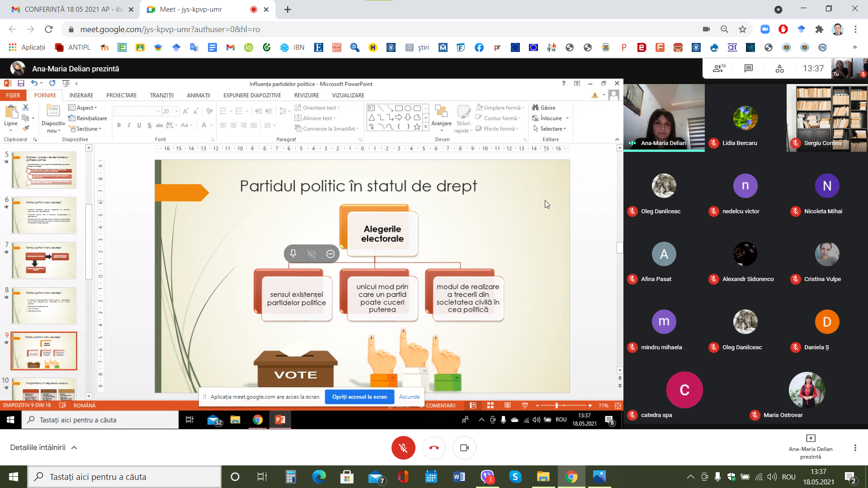Open the new browser tab button
868x488 pixels.
pyautogui.click(x=288, y=9)
